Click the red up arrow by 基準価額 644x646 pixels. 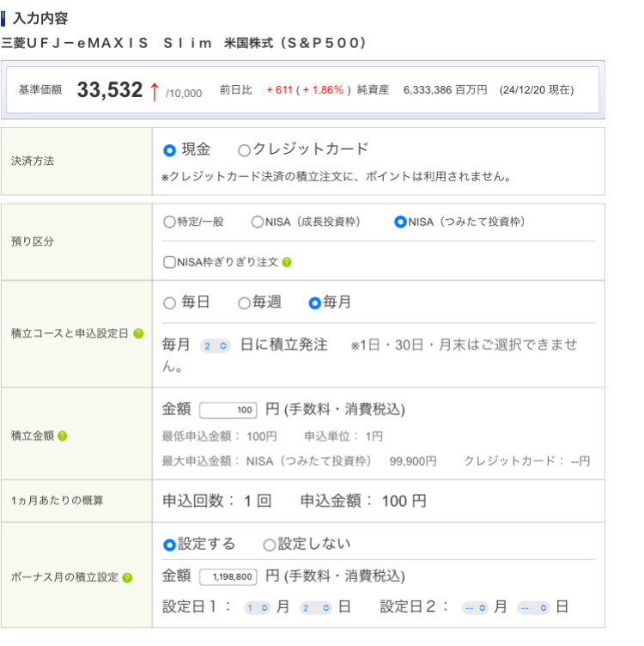pyautogui.click(x=154, y=90)
